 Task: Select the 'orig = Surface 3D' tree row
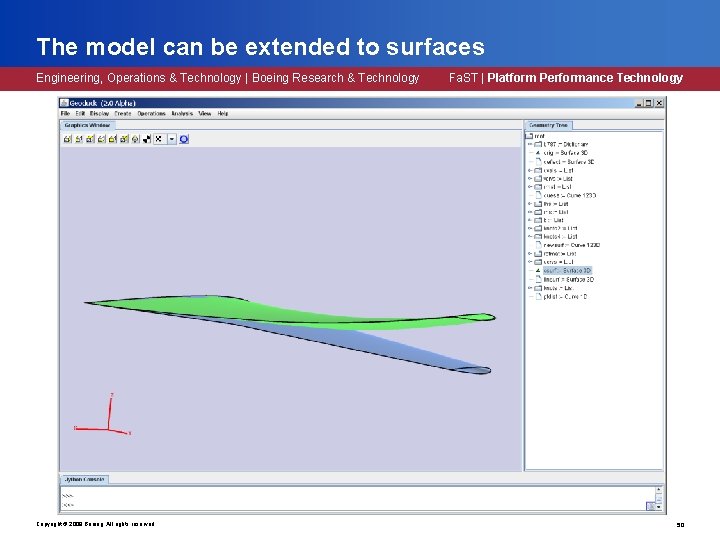[x=565, y=152]
